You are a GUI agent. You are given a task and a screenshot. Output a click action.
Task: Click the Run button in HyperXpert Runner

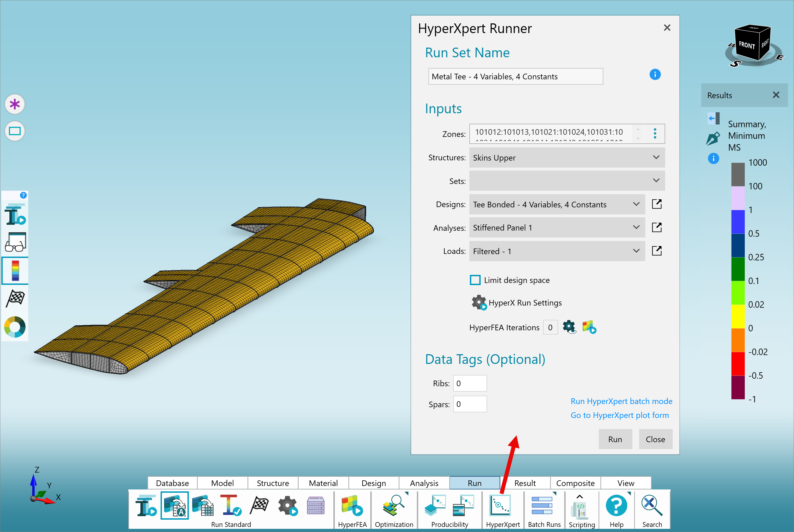point(615,439)
